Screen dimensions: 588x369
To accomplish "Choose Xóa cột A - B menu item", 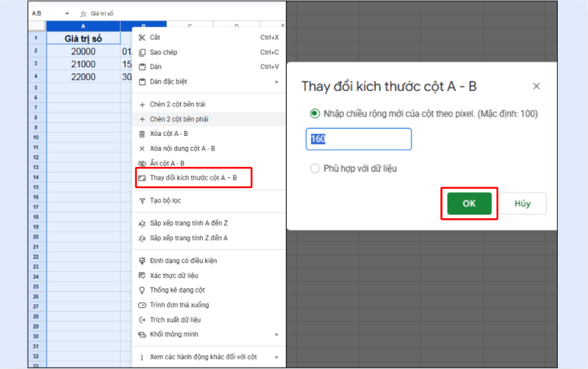I will click(209, 134).
